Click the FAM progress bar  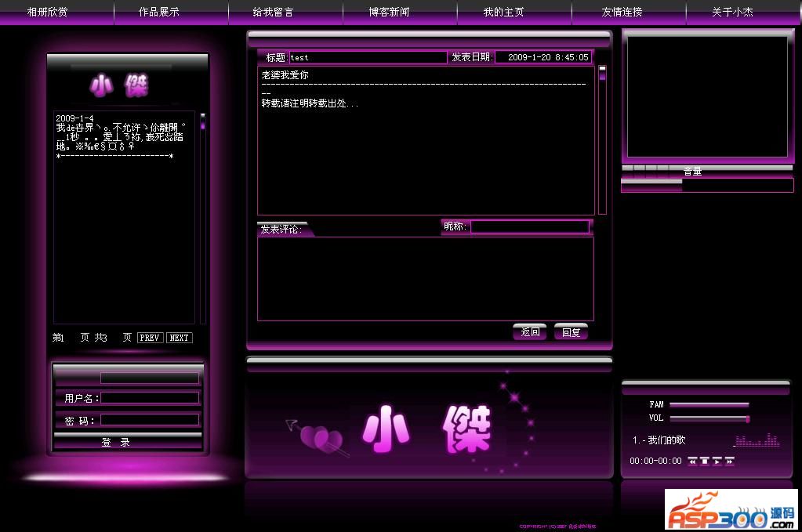[x=709, y=404]
